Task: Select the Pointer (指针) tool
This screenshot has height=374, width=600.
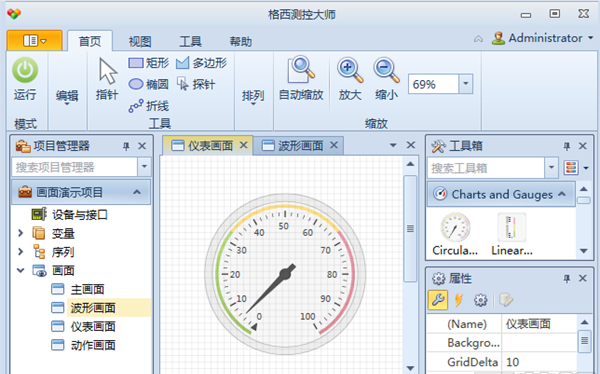Action: [107, 79]
